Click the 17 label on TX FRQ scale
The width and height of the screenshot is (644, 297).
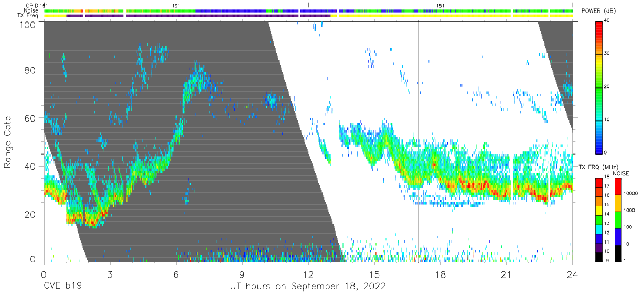607,186
